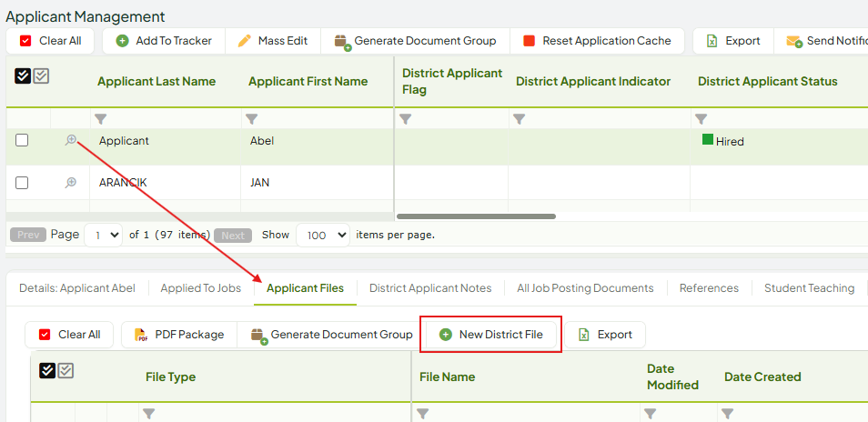Create a PDF Package

click(x=179, y=335)
